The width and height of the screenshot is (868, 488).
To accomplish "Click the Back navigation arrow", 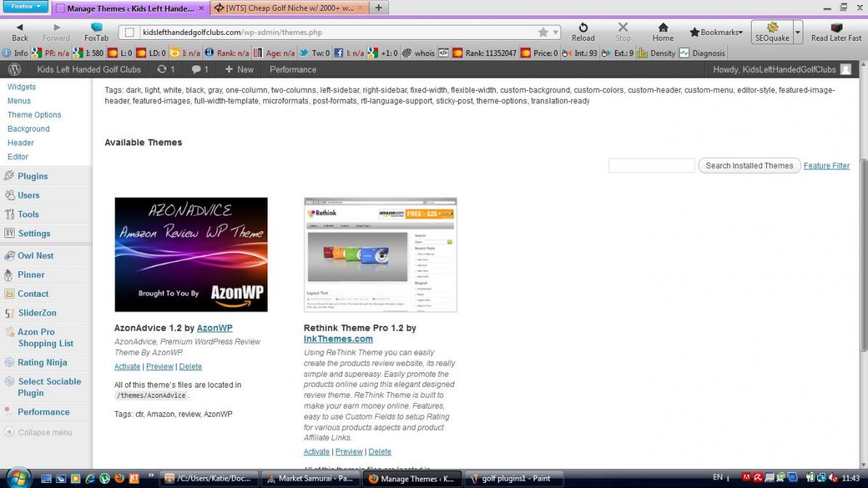I will 20,32.
